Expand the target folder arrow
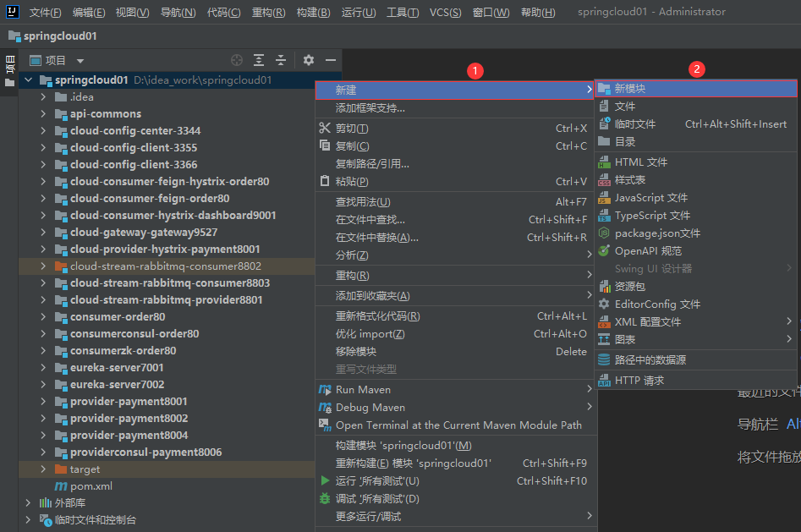Viewport: 801px width, 532px height. pos(43,469)
